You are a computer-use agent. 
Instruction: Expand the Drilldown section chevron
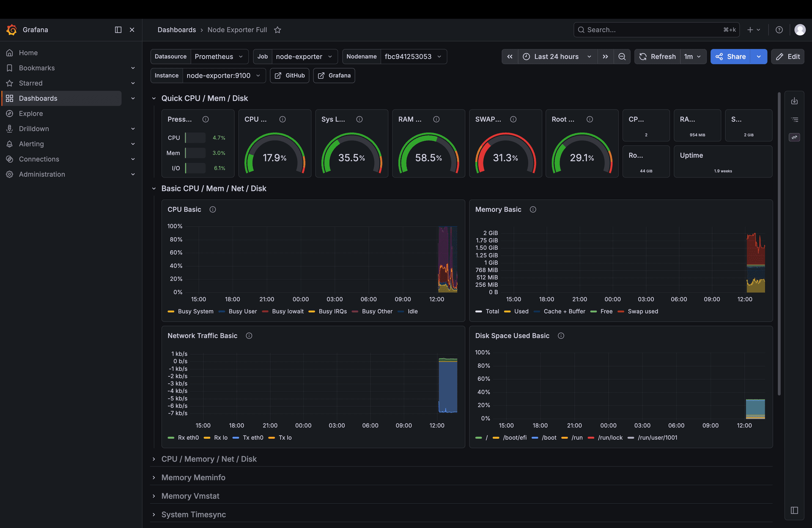[x=133, y=129]
